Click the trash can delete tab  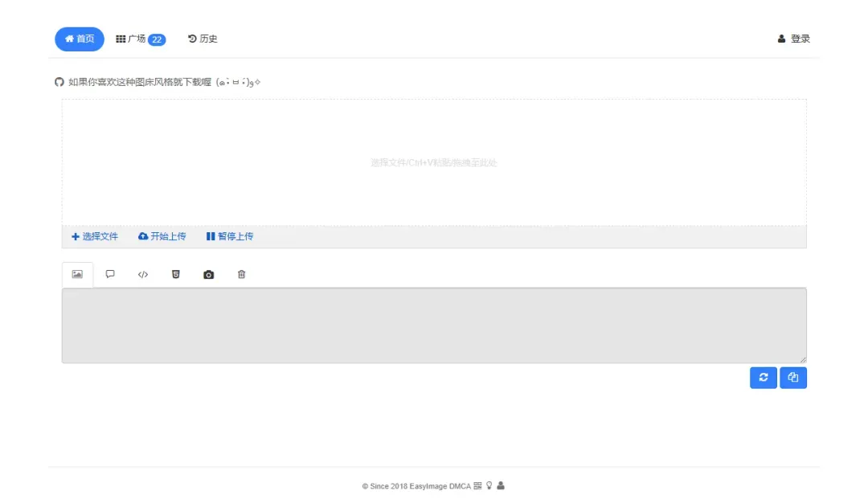click(x=241, y=275)
